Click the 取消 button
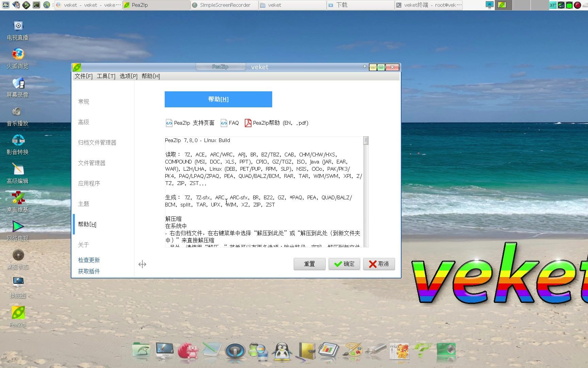The image size is (588, 368). [x=379, y=264]
